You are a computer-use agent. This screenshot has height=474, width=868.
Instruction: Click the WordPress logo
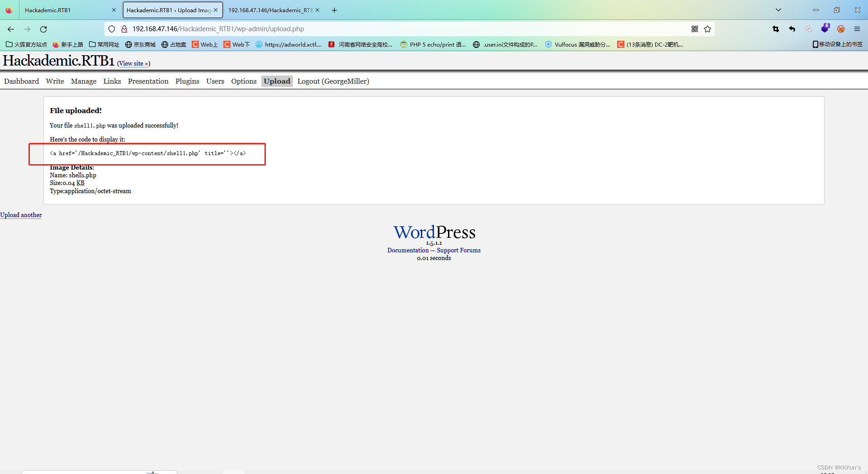pyautogui.click(x=434, y=232)
